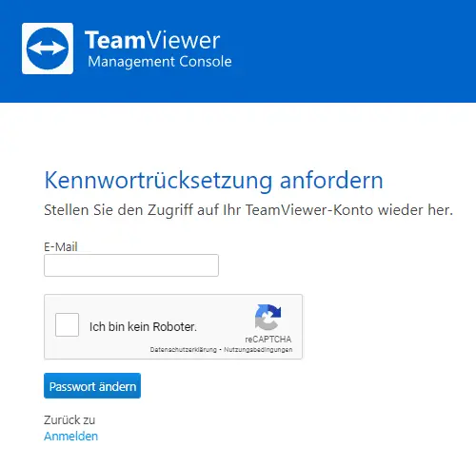Click the 'Kennwortrücksetzung anfordern' heading
The image size is (476, 467).
pos(213,181)
